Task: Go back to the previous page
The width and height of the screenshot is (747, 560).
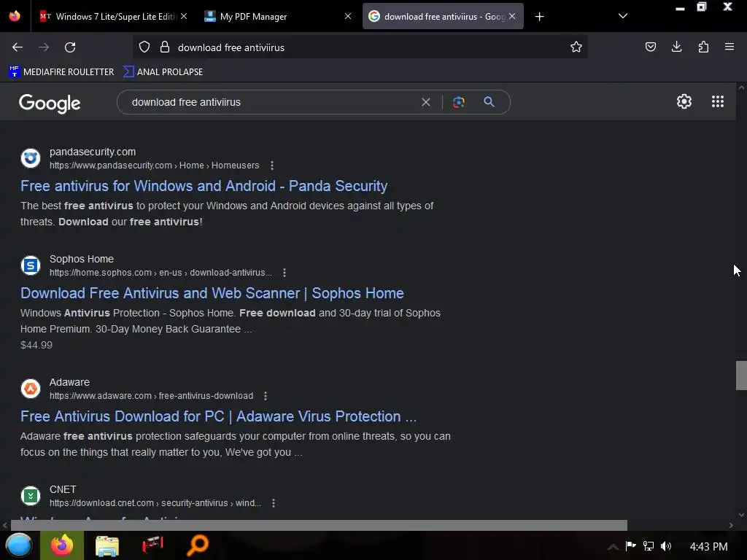Action: (18, 47)
